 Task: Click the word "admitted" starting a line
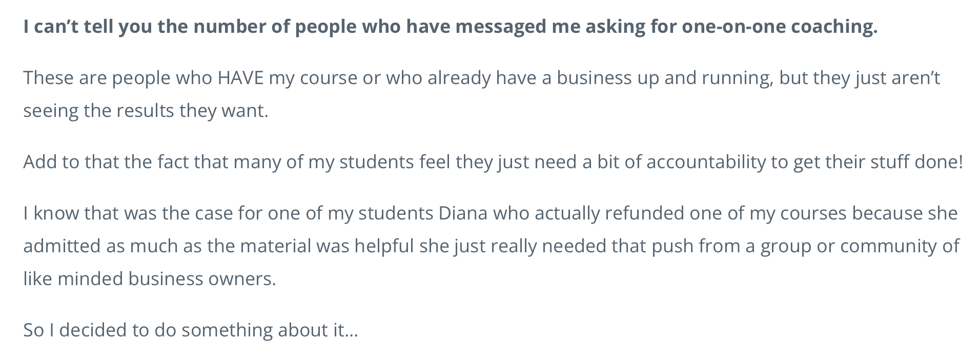pyautogui.click(x=62, y=246)
